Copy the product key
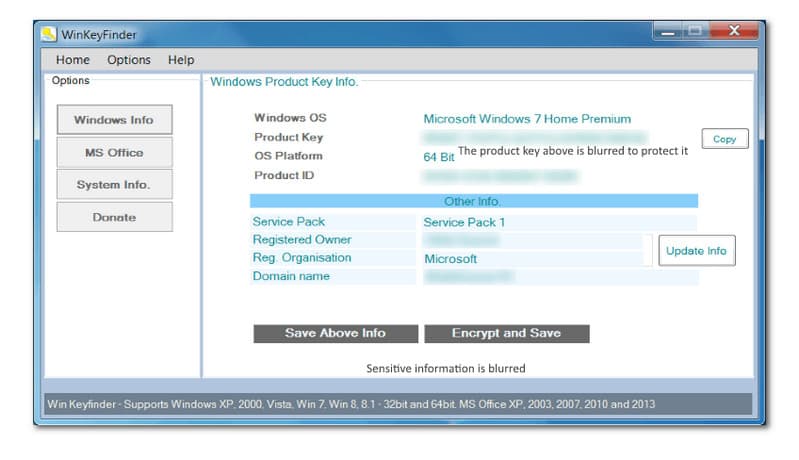799x460 pixels. click(x=724, y=140)
